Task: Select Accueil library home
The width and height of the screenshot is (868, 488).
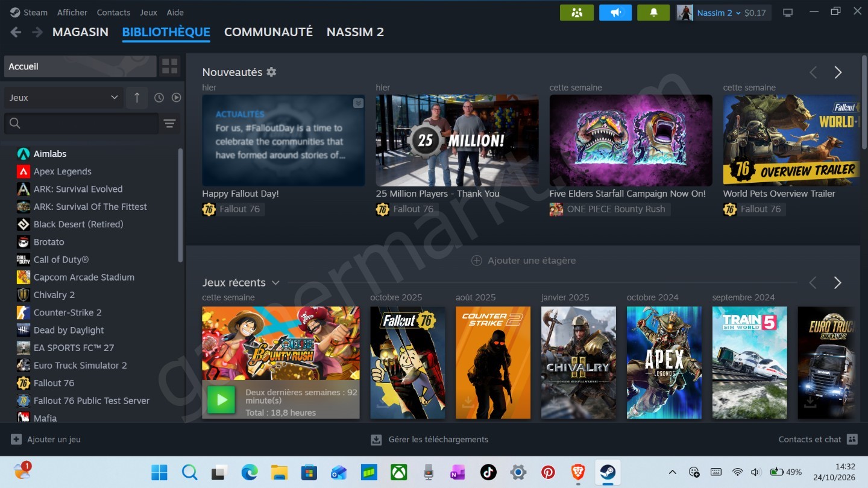Action: coord(80,66)
